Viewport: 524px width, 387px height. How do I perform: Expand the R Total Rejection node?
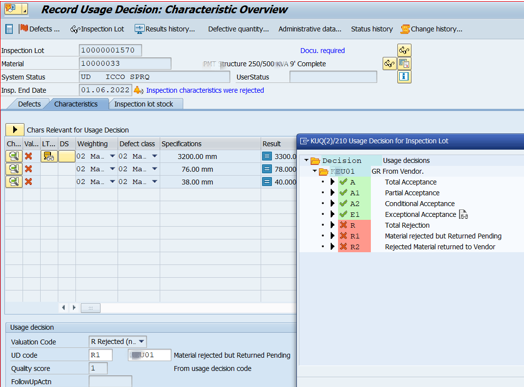coord(332,225)
